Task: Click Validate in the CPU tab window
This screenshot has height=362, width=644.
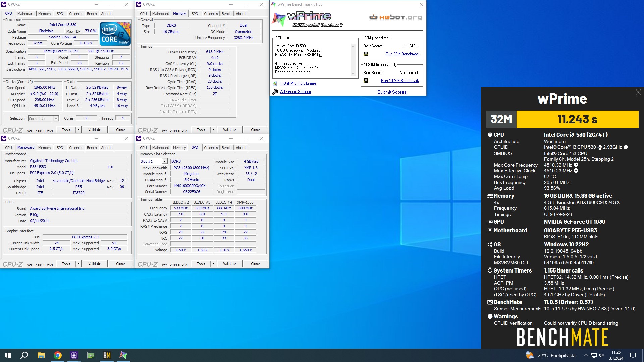Action: (95, 130)
